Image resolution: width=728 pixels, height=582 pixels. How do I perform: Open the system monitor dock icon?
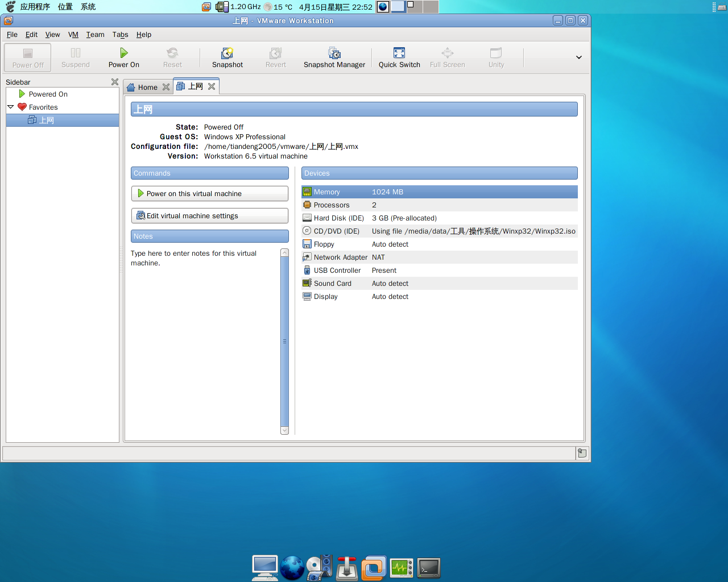point(402,567)
